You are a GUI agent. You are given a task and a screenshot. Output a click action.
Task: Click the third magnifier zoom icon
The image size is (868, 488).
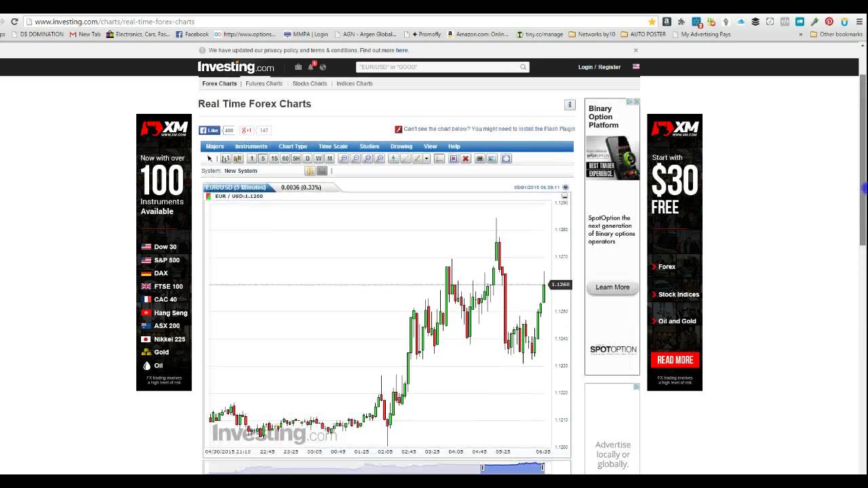368,159
